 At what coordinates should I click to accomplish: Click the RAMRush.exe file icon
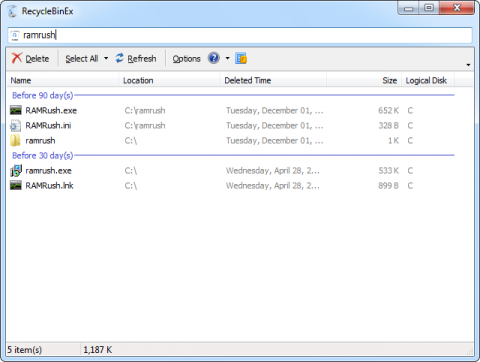coord(16,110)
